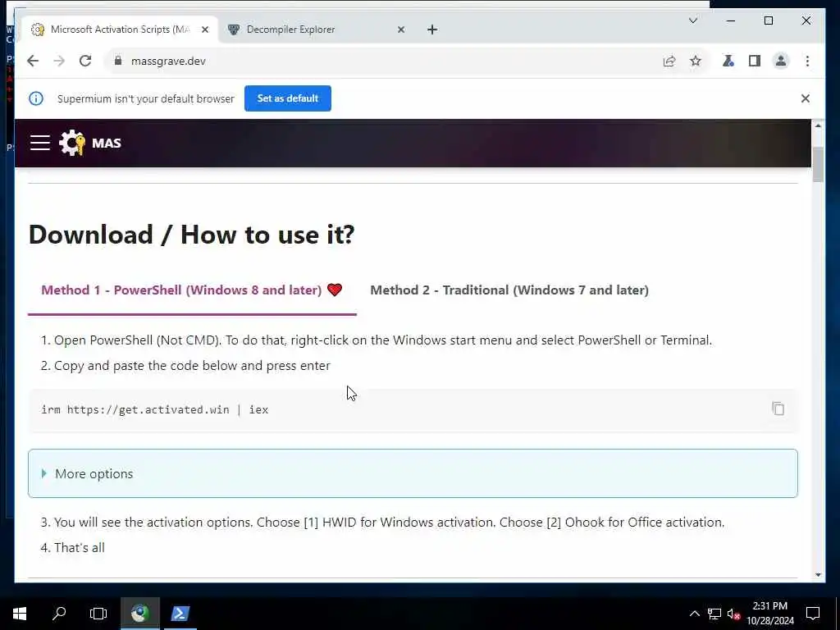840x630 pixels.
Task: Open the tab search dropdown chevron
Action: (x=692, y=21)
